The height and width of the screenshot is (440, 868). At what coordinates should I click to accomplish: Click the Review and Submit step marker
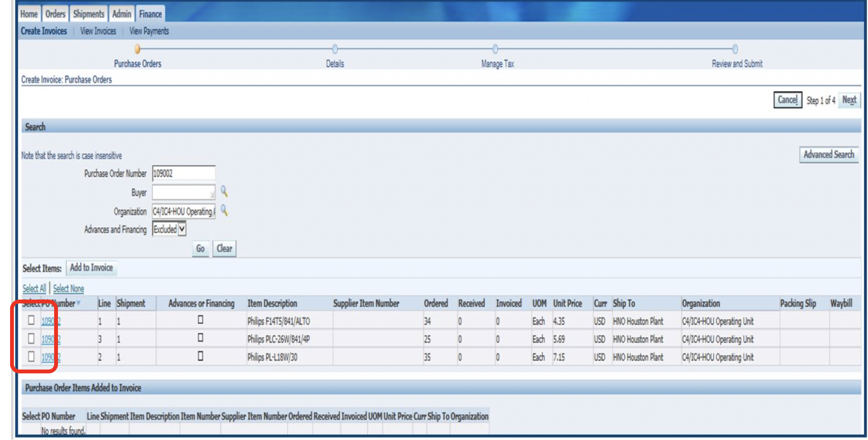point(735,49)
